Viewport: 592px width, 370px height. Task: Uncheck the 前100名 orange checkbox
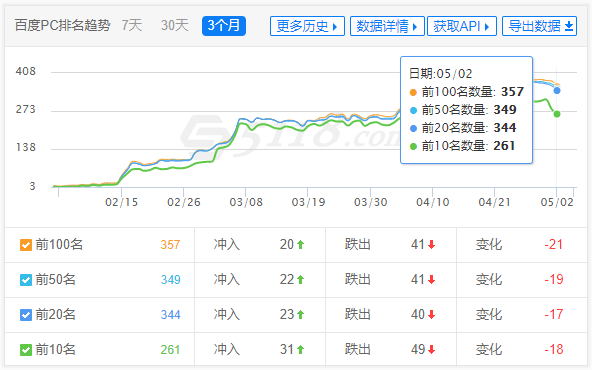coord(26,245)
